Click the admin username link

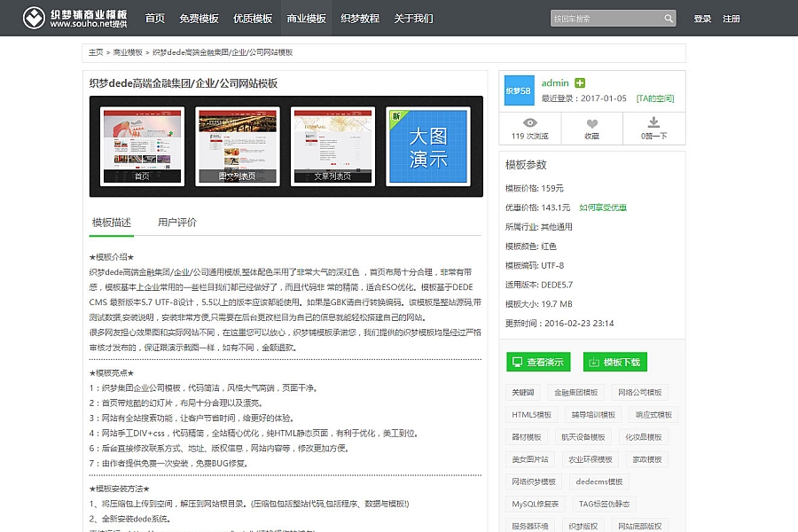[555, 83]
